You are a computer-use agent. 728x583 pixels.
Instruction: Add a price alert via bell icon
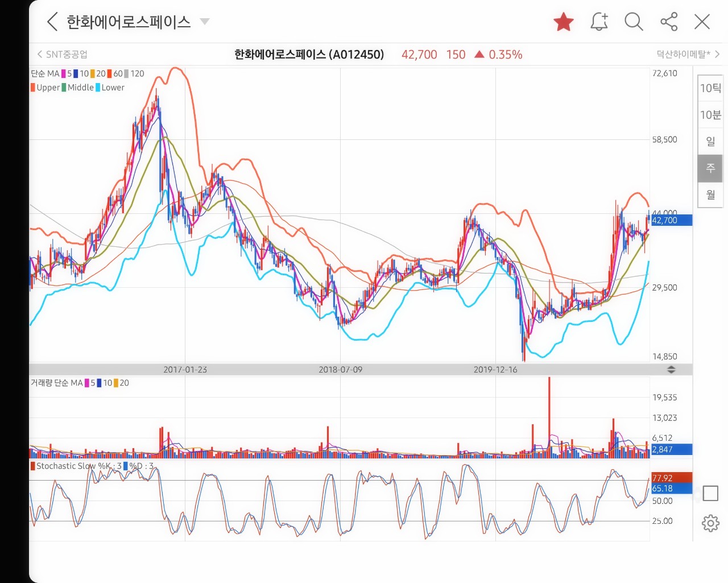pyautogui.click(x=599, y=22)
